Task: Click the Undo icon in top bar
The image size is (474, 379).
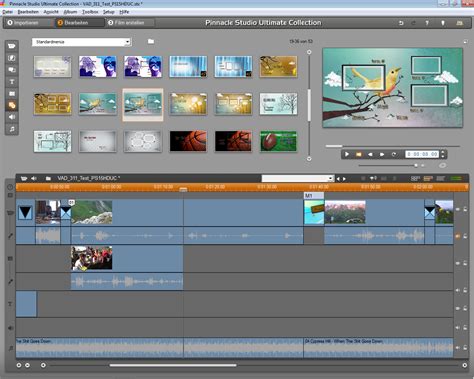Action: 401,23
